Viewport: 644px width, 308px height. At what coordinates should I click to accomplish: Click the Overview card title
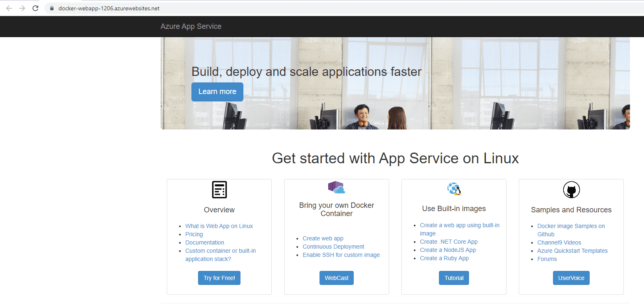(219, 210)
